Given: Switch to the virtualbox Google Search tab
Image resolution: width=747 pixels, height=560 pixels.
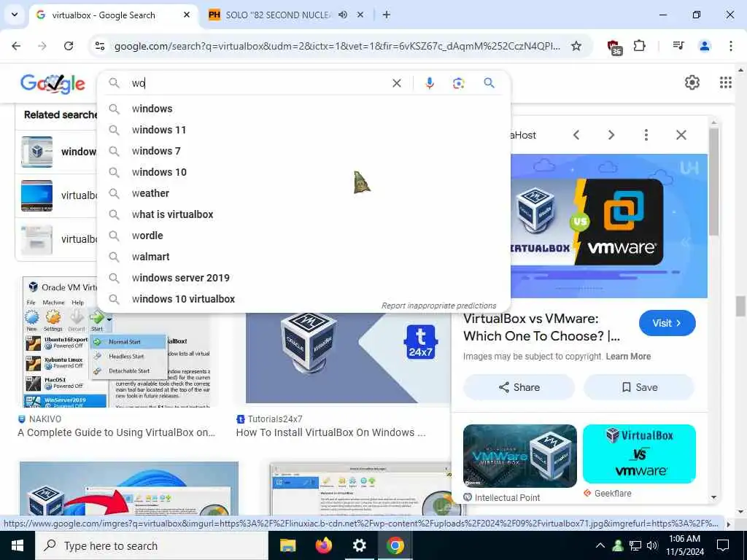Looking at the screenshot, I should [x=113, y=15].
